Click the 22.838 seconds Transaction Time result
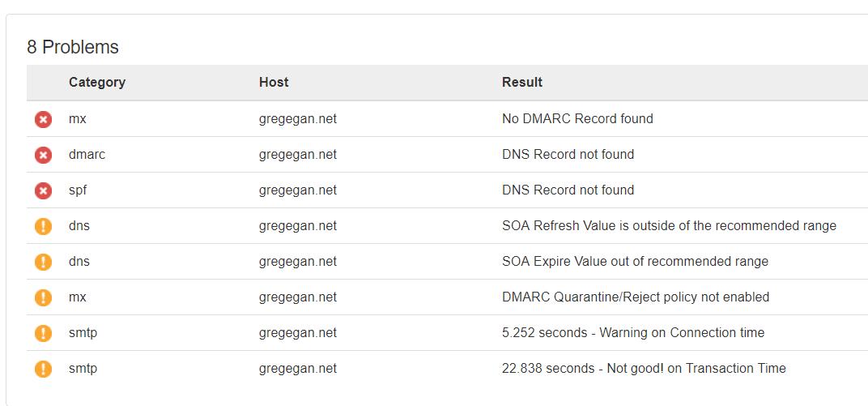Viewport: 868px width, 406px height. click(644, 369)
